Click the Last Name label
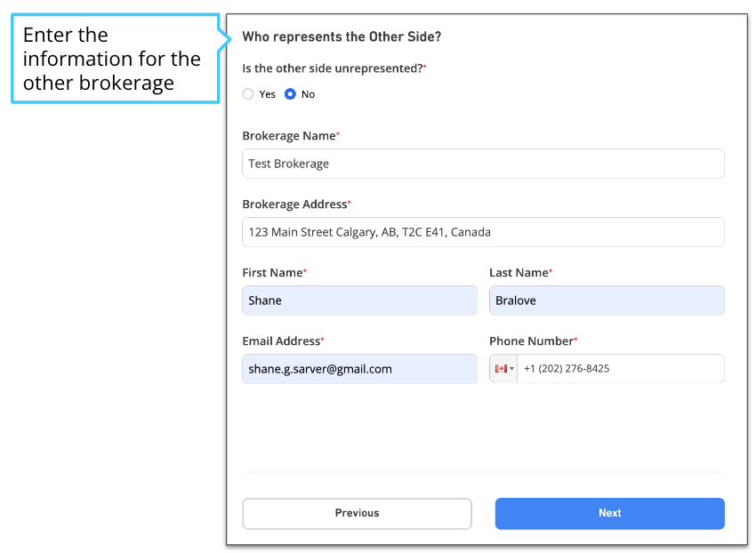This screenshot has height=553, width=756. 520,273
